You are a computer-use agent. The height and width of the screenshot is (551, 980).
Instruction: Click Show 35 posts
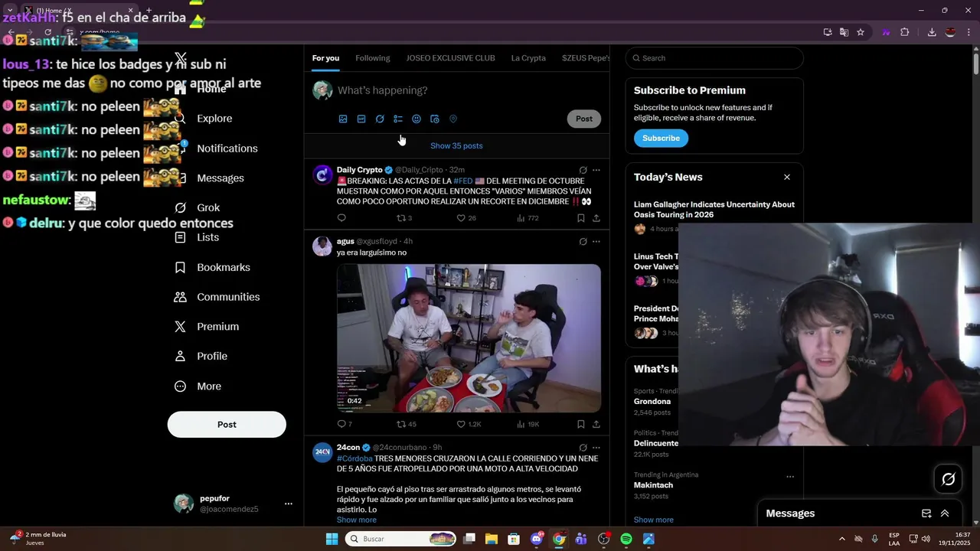(x=456, y=146)
